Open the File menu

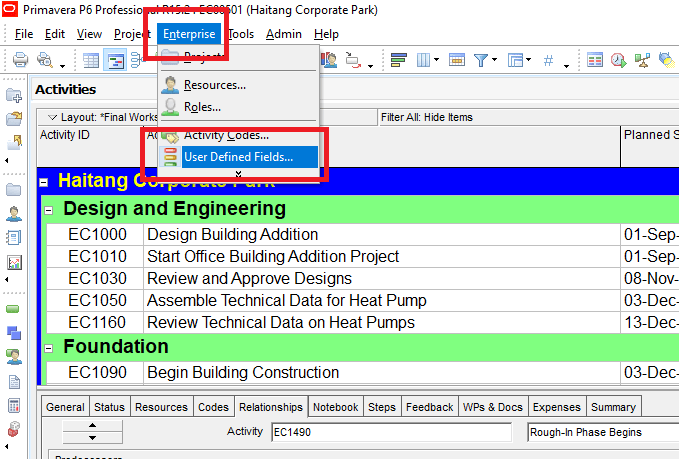(x=24, y=34)
